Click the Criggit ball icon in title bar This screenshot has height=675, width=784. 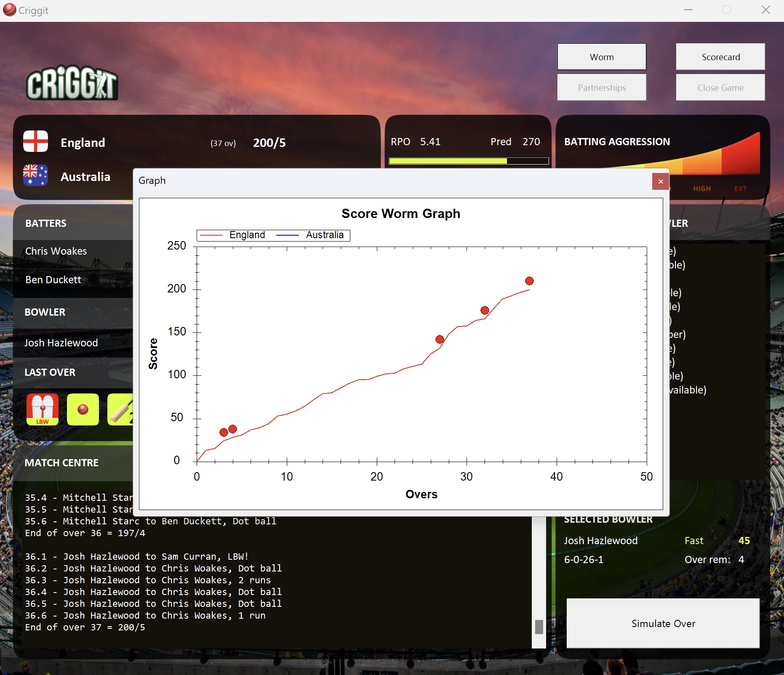coord(9,10)
